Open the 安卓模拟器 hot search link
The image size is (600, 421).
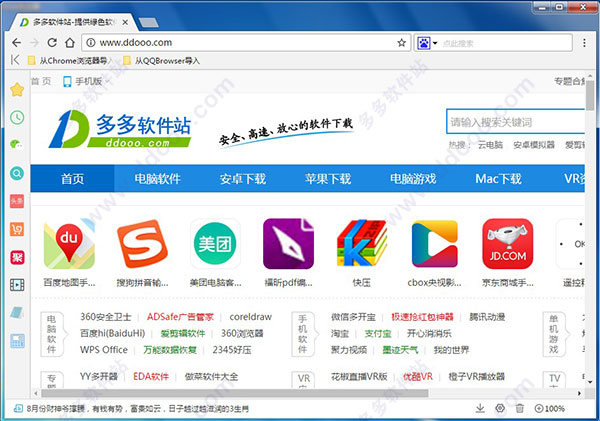point(534,145)
